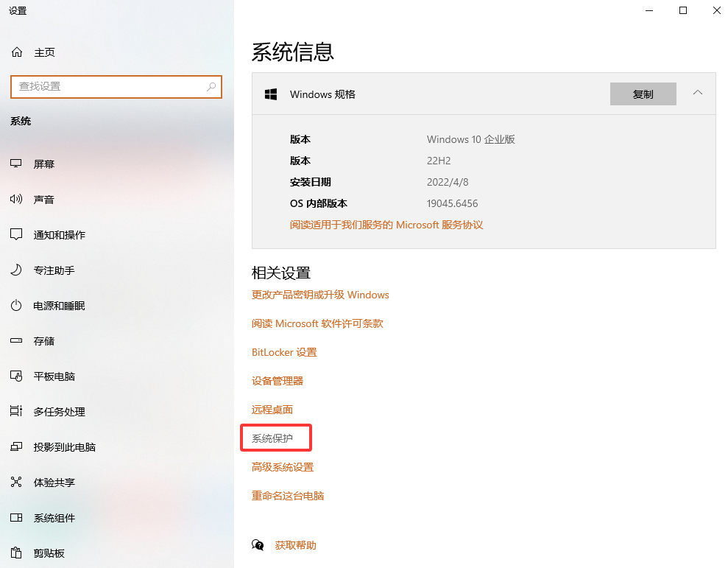This screenshot has width=728, height=568.
Task: Open 远程桌面 link
Action: 272,410
